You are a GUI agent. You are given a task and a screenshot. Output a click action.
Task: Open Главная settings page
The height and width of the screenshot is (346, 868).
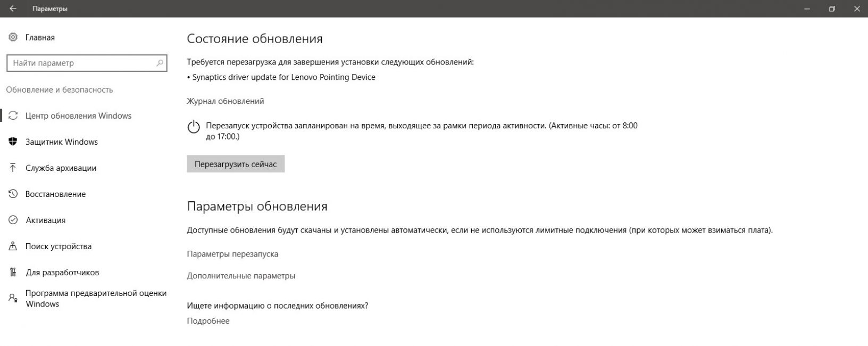point(40,37)
